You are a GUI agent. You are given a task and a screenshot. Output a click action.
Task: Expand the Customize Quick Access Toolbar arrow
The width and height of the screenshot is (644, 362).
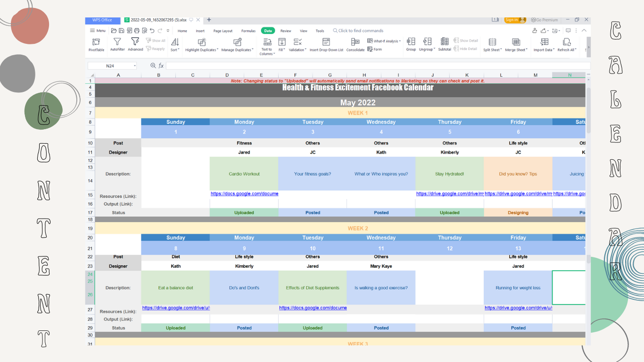pos(168,31)
